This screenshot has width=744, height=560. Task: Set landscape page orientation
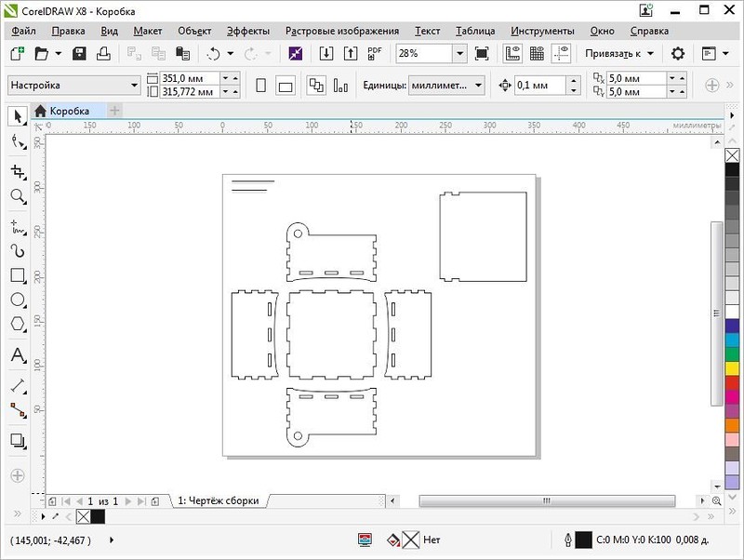286,86
